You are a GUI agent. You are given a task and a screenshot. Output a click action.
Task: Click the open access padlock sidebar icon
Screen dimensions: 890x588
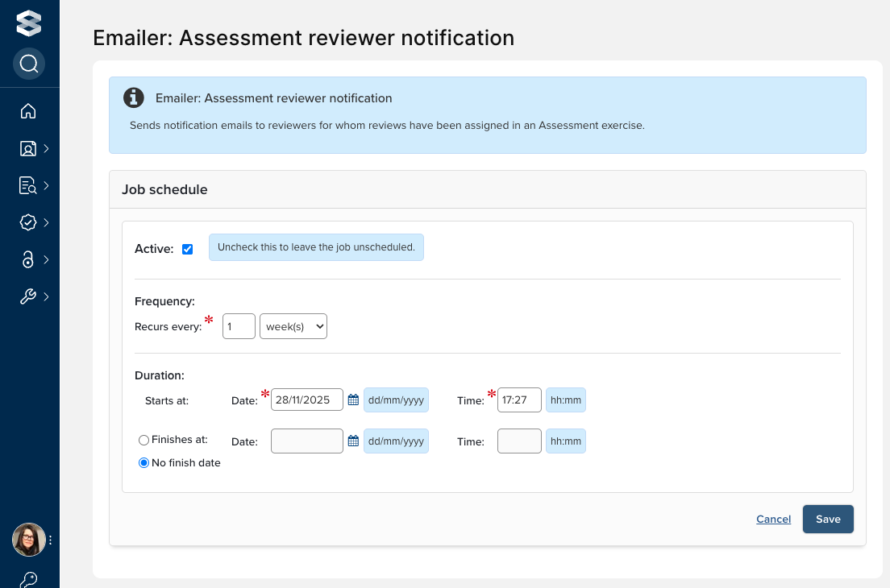click(28, 259)
